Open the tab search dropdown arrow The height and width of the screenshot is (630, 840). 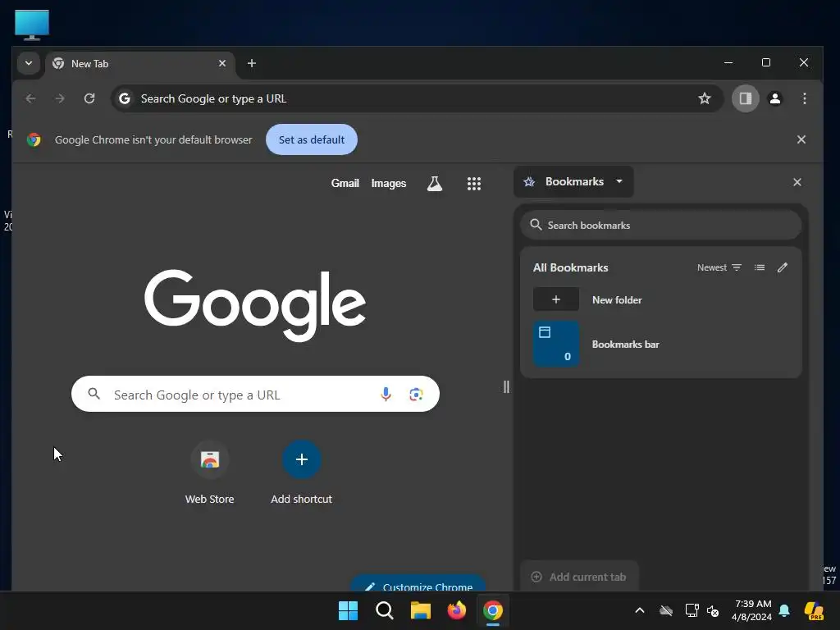pyautogui.click(x=29, y=63)
